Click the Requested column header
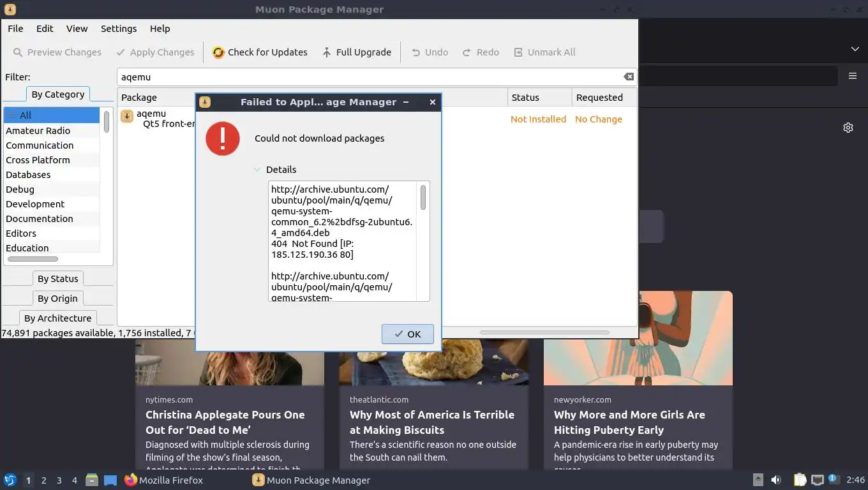Image resolution: width=868 pixels, height=490 pixels. pos(604,98)
